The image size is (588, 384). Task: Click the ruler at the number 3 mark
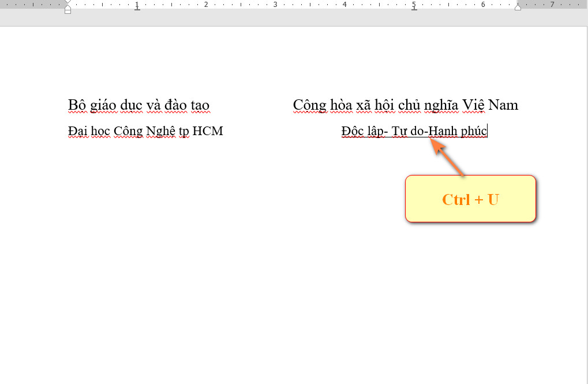click(275, 5)
